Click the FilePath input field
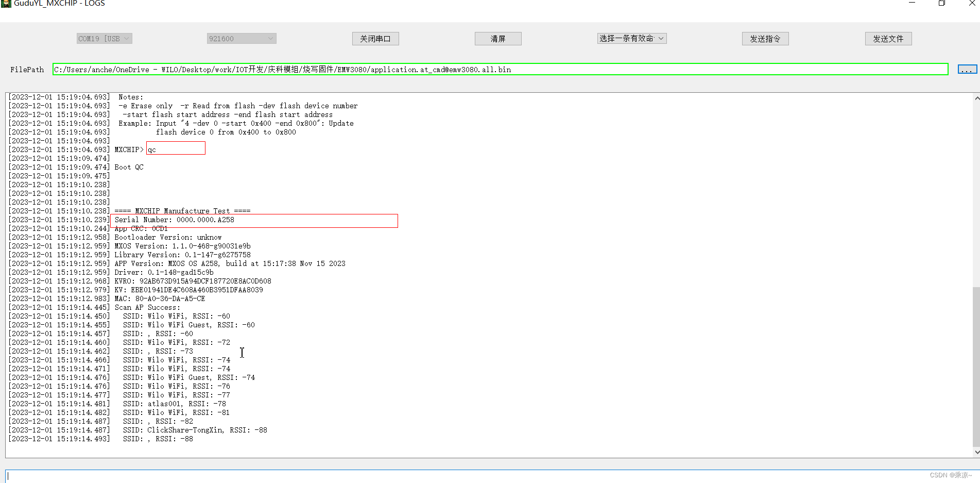Screen dimensions: 980x483 tap(500, 69)
